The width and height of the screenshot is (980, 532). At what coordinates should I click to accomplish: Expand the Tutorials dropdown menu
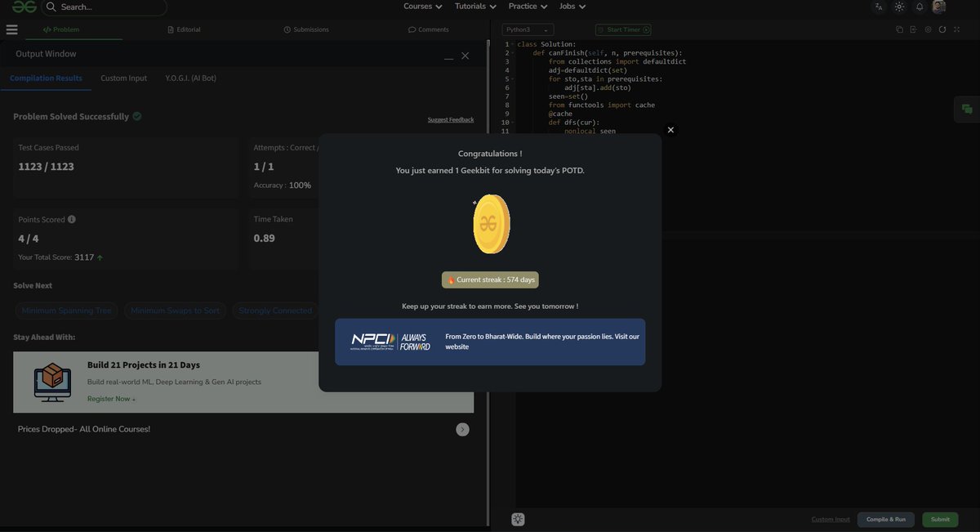[x=474, y=7]
